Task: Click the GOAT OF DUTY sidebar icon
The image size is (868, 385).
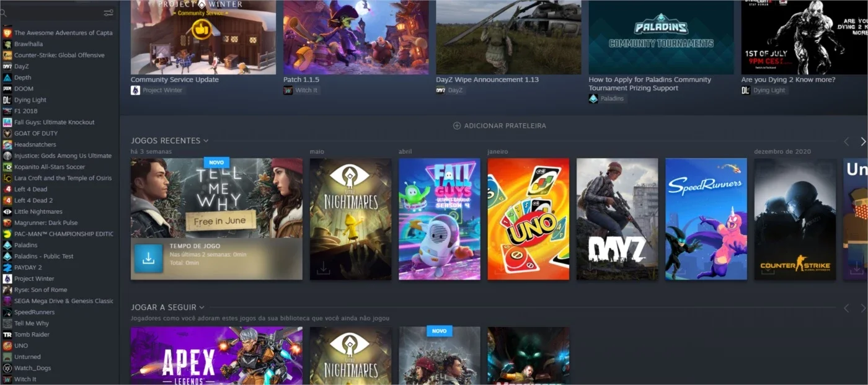Action: coord(7,133)
